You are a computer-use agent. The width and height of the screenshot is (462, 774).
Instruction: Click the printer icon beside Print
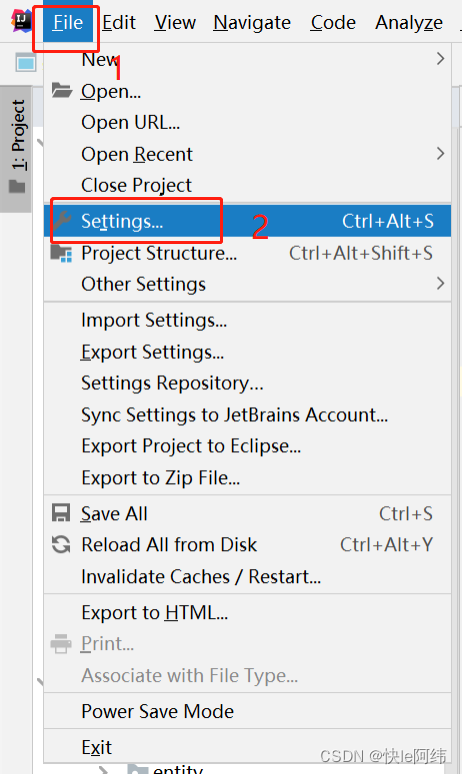click(61, 644)
